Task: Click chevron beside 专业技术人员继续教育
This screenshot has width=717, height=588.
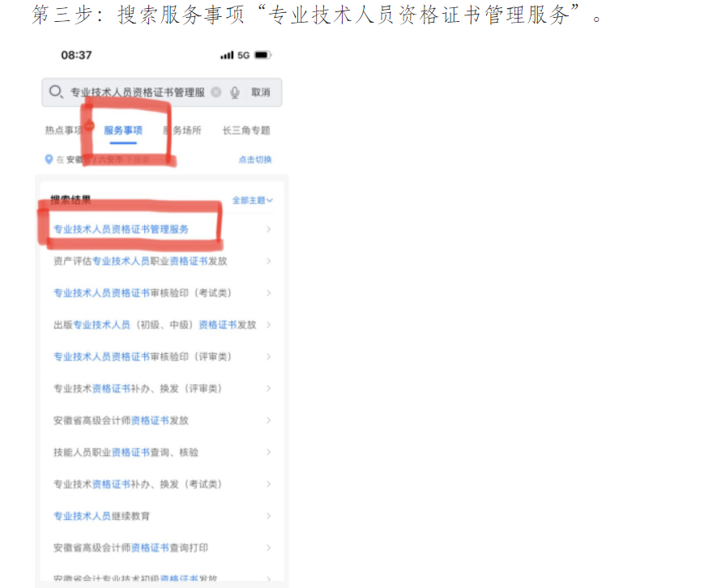Action: coord(268,516)
